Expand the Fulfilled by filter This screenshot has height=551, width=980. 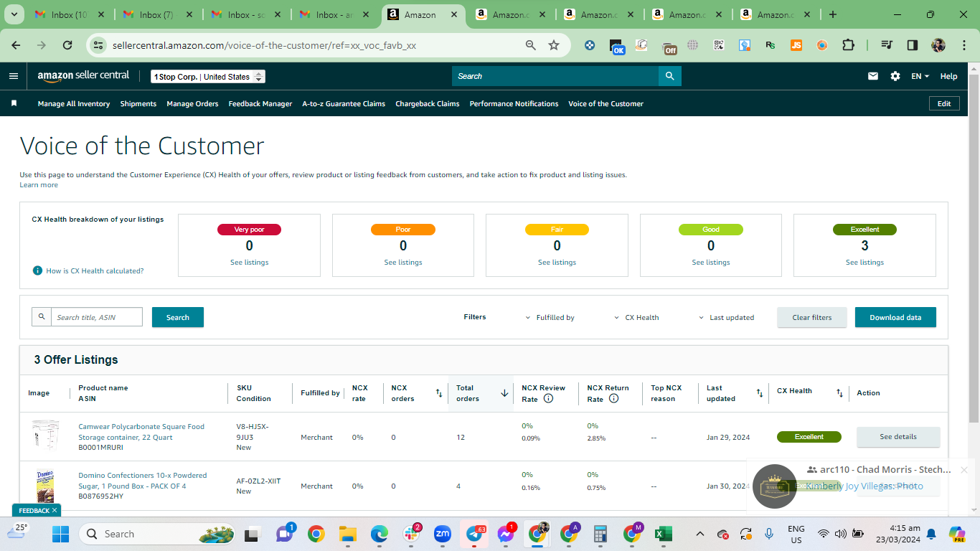(x=550, y=317)
